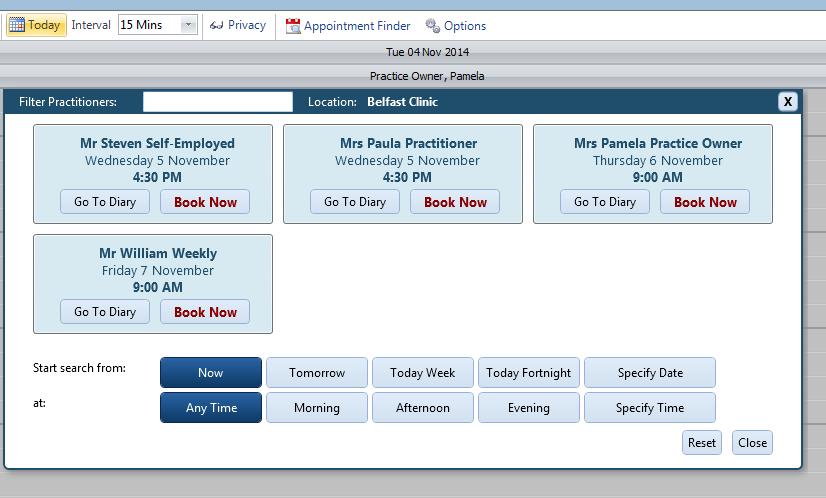
Task: Go To Diary for Mr William Weekly
Action: point(105,312)
